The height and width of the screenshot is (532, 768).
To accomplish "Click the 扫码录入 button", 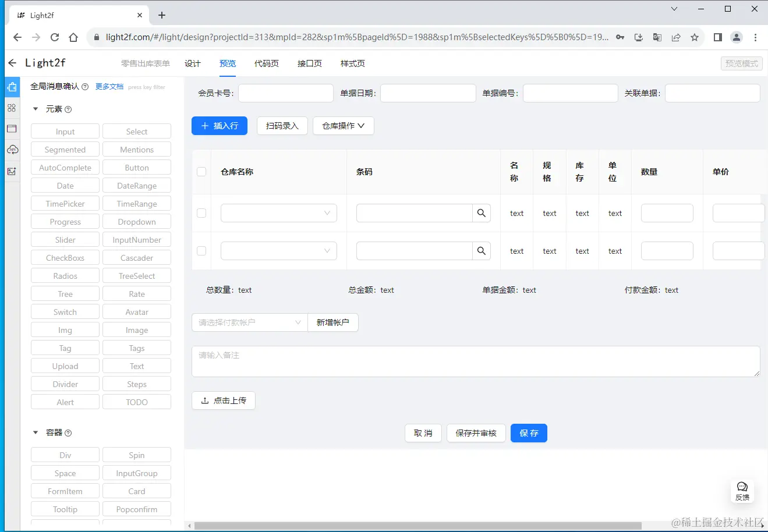I will (282, 126).
